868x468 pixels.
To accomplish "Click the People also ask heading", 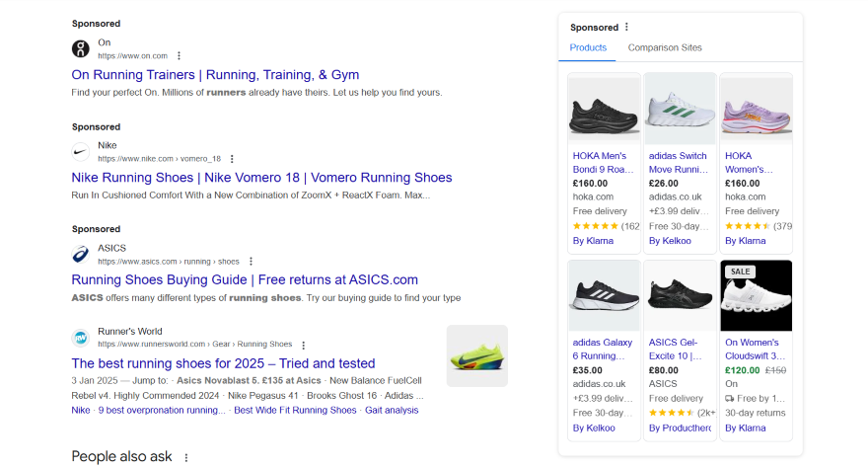I will (x=121, y=457).
